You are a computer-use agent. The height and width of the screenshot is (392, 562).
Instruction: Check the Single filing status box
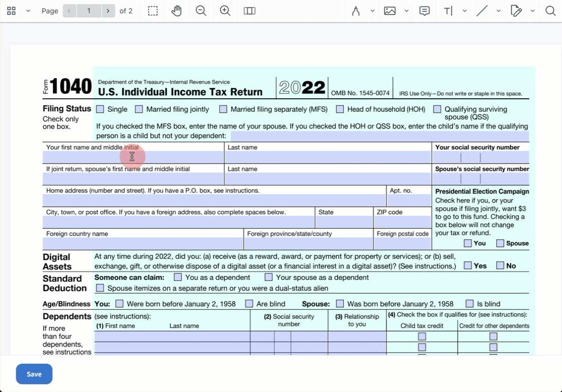click(100, 109)
